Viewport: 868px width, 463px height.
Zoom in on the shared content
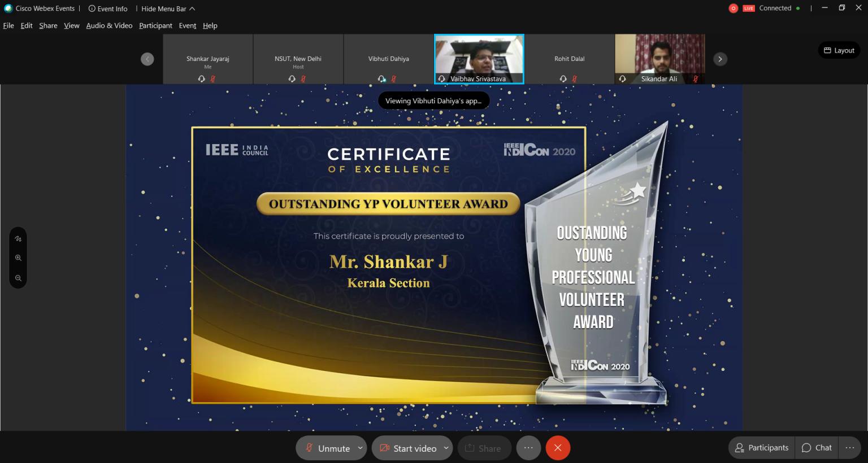click(18, 257)
